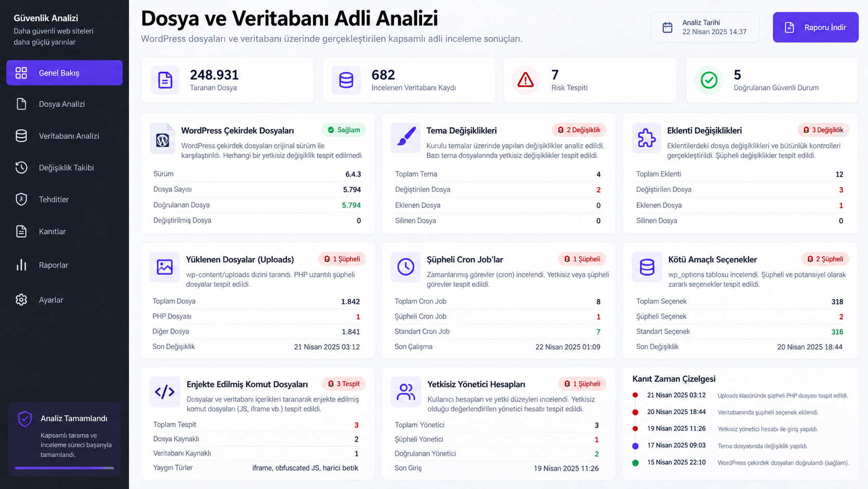The height and width of the screenshot is (489, 868).
Task: Click the Ayarlar gear icon
Action: 21,300
